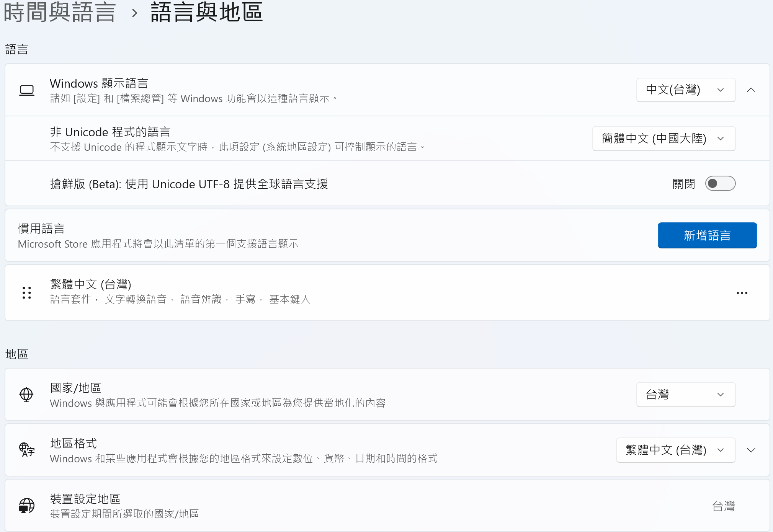Click the 新增語言 button
Screen dimensions: 773x532
[707, 235]
